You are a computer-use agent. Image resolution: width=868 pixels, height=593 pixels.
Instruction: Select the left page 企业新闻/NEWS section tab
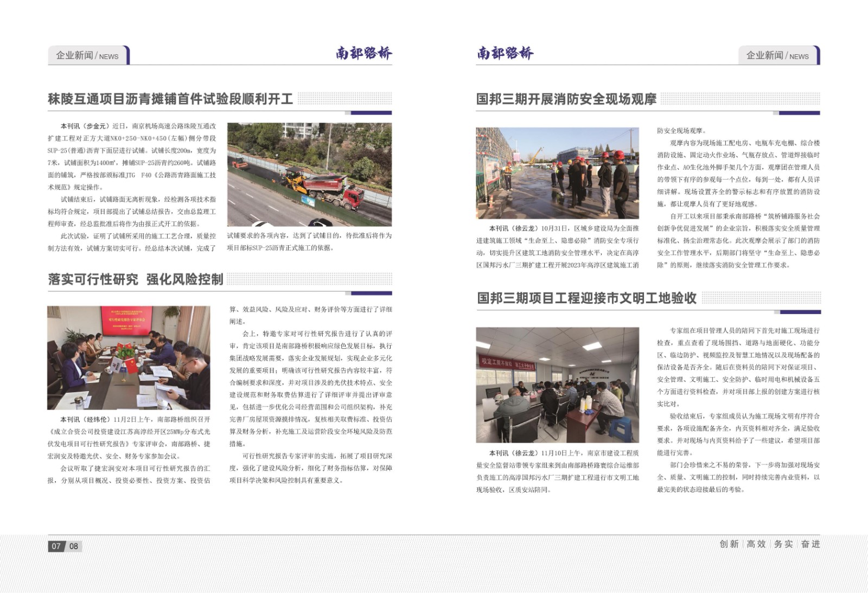tap(87, 55)
